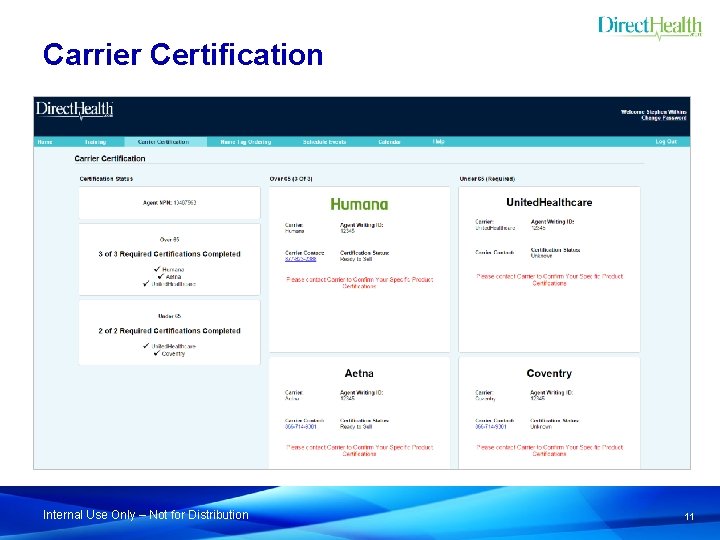Click the 'Certification Status' column label
Image resolution: width=720 pixels, height=540 pixels.
(106, 179)
